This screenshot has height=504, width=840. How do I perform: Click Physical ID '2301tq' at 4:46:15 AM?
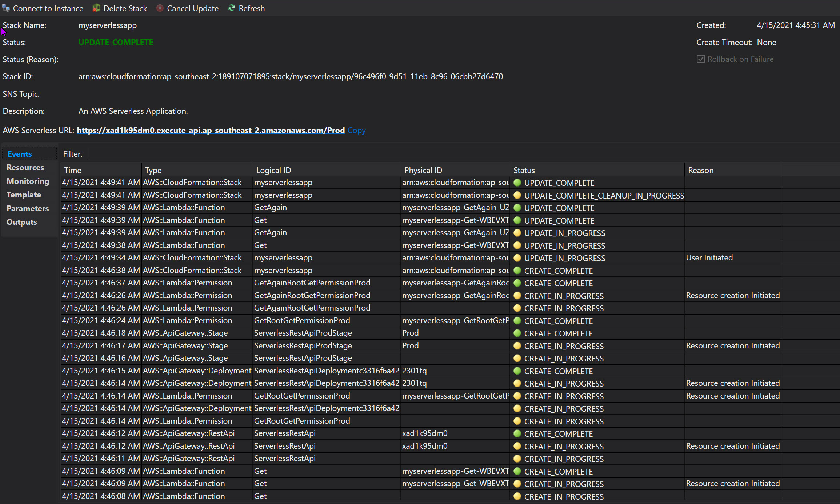coord(414,371)
